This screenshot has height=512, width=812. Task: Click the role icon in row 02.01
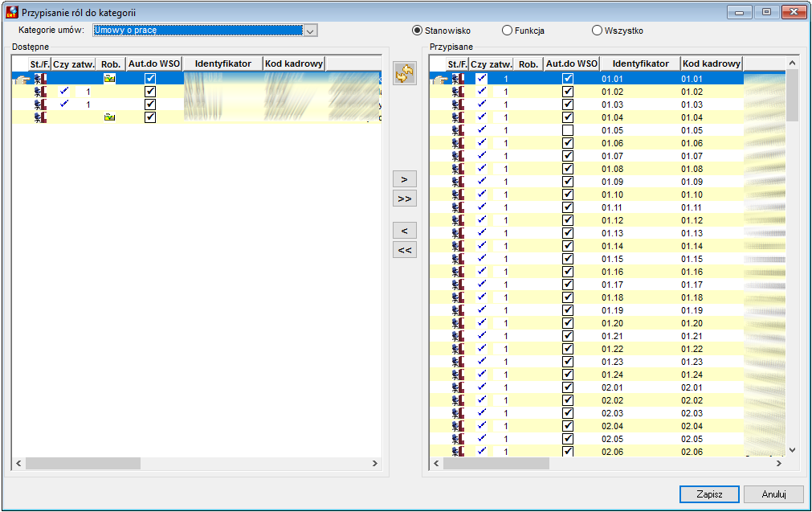point(458,387)
